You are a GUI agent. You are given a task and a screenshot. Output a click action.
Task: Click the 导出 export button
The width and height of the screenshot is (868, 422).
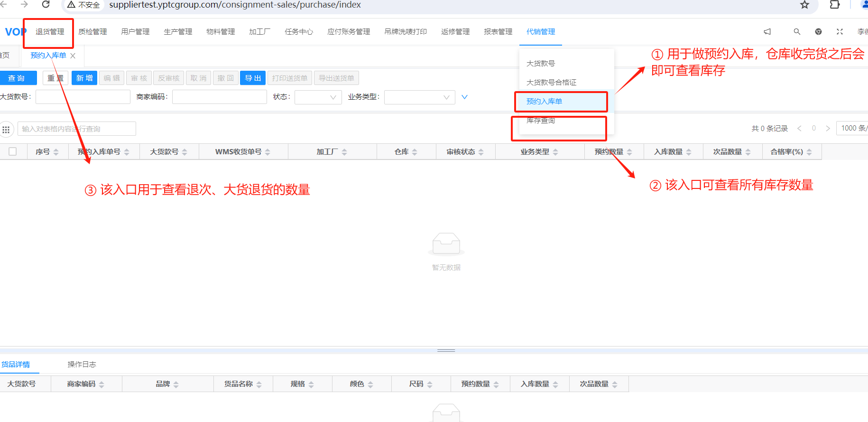point(253,78)
